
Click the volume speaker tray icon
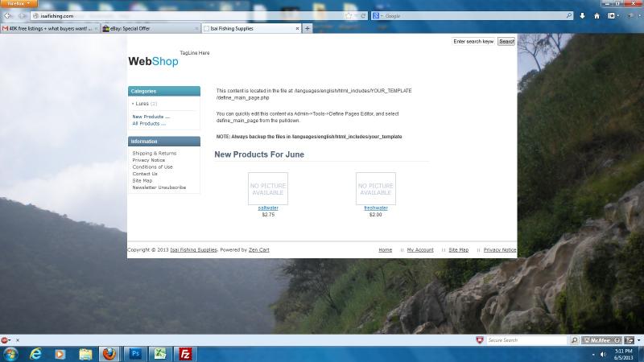[603, 355]
